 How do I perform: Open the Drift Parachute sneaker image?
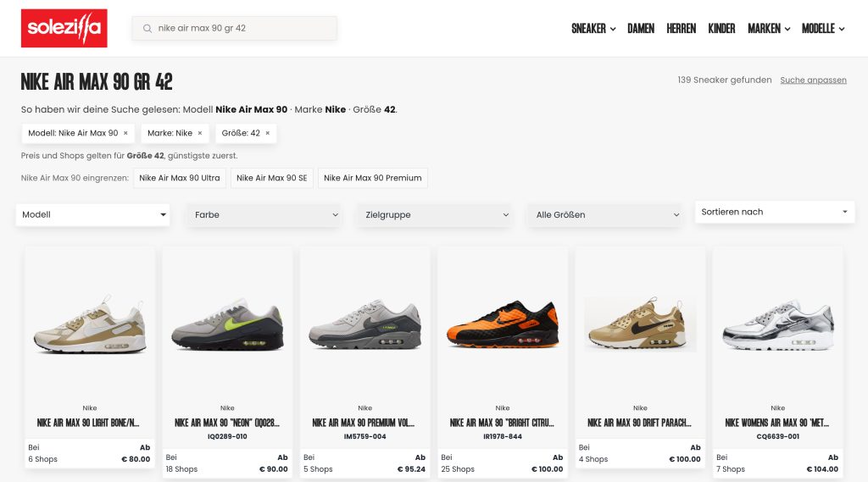click(x=640, y=324)
